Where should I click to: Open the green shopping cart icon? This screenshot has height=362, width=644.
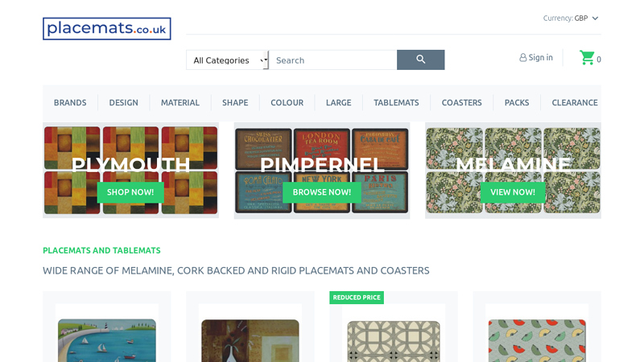pos(587,58)
